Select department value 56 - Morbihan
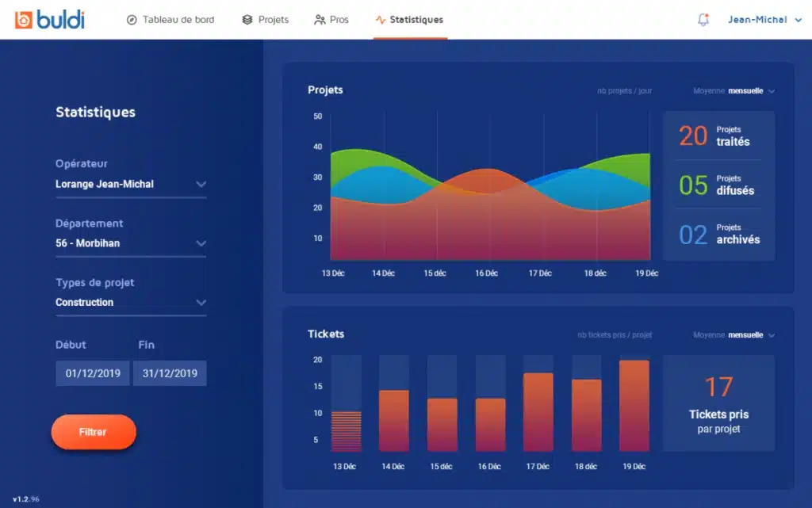The width and height of the screenshot is (812, 508). point(87,243)
